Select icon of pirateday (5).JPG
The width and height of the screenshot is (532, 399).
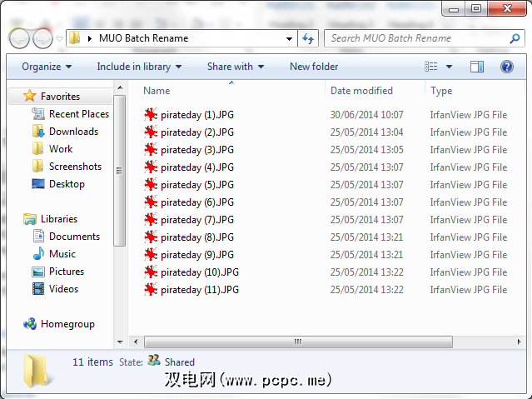151,184
